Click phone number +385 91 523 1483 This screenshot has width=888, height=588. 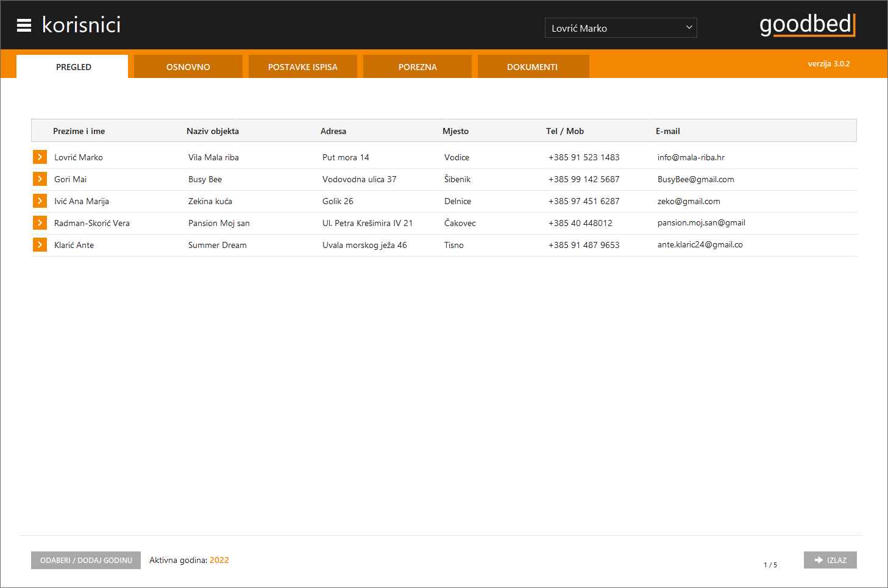point(584,157)
